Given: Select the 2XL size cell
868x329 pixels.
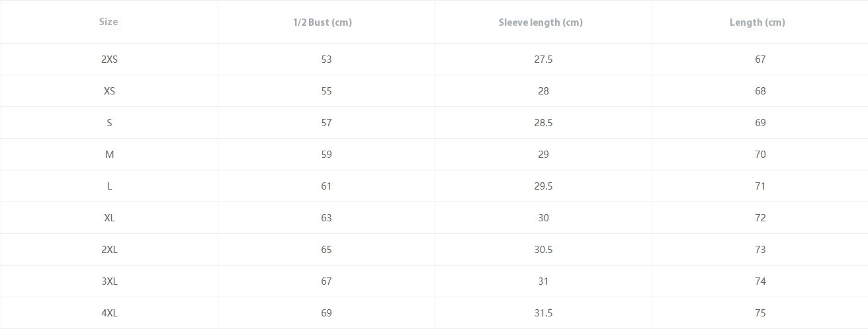Looking at the screenshot, I should pyautogui.click(x=109, y=250).
